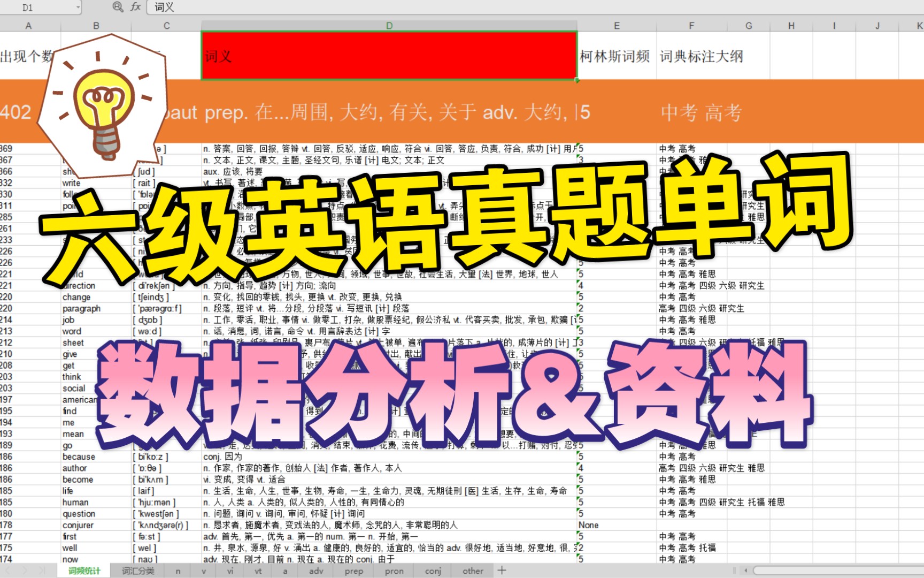The image size is (924, 578).
Task: Select the word cell 'paragraph'
Action: coord(96,308)
